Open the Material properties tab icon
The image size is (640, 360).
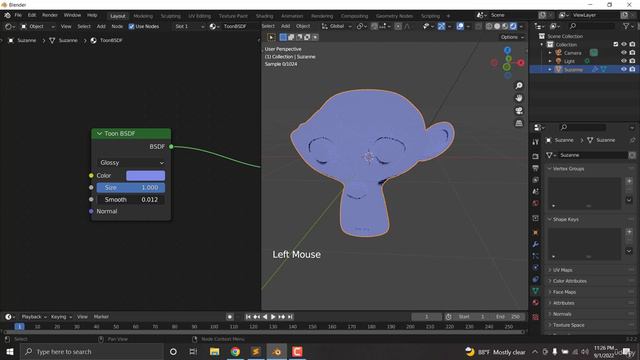click(536, 302)
